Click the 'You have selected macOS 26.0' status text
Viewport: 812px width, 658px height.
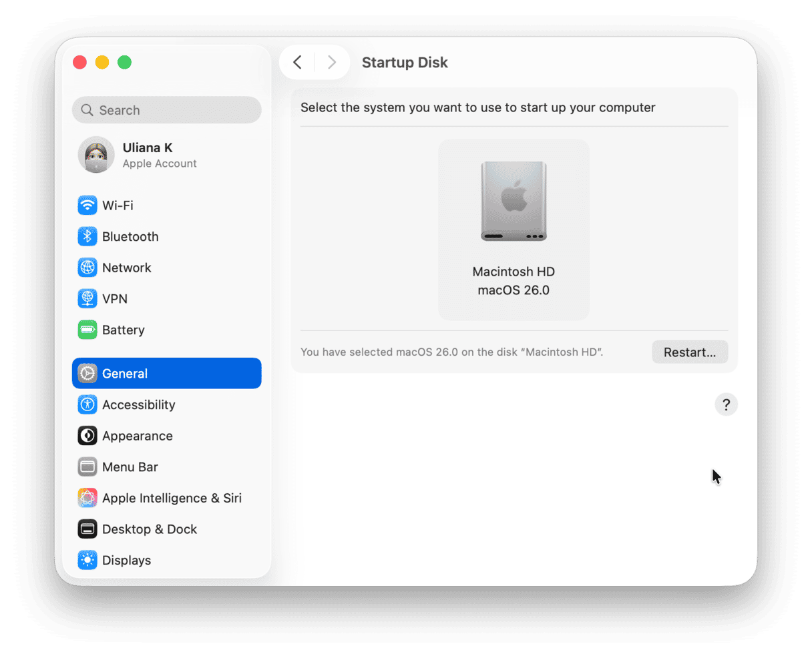coord(451,352)
